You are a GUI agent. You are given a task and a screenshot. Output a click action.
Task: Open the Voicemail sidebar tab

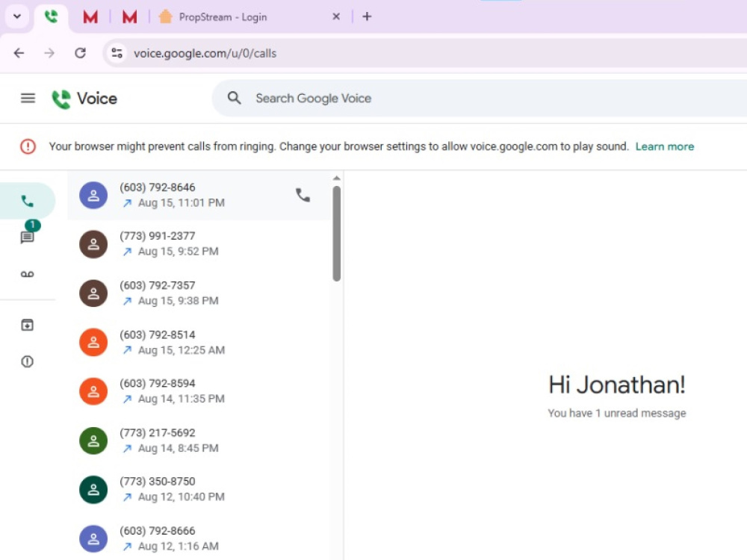pos(27,274)
